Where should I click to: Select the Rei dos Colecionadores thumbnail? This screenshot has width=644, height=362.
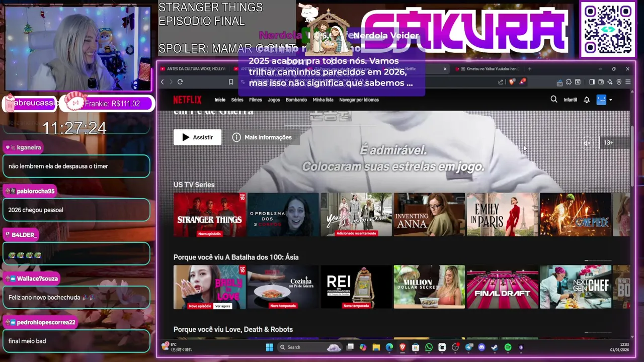pos(356,287)
